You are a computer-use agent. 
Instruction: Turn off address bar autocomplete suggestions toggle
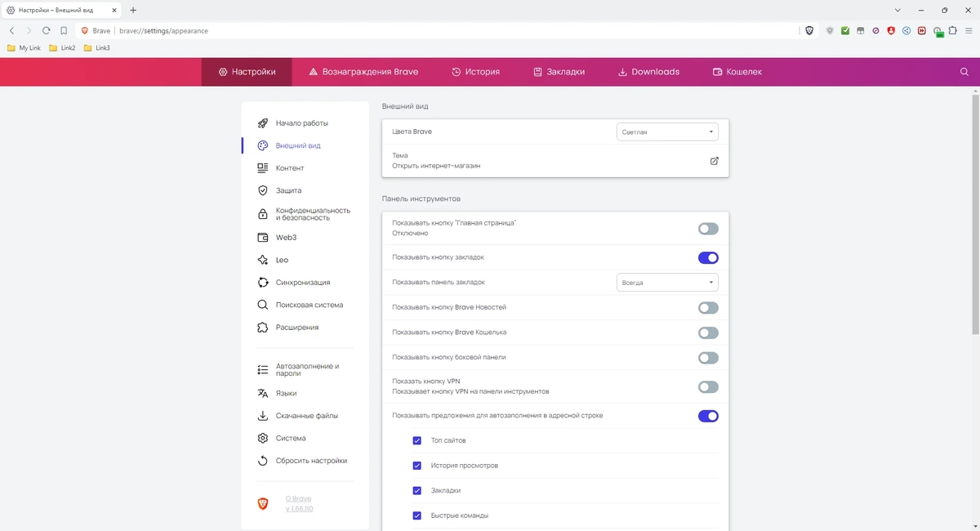(708, 417)
